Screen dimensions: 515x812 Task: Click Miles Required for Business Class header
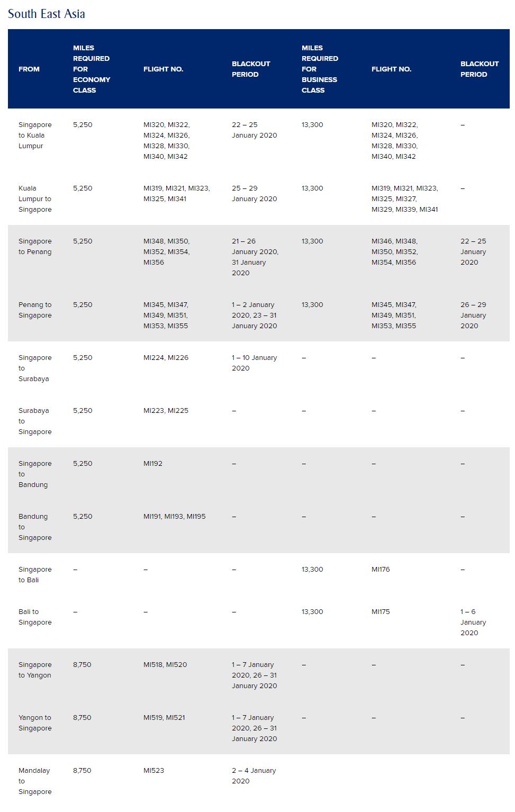(x=320, y=69)
